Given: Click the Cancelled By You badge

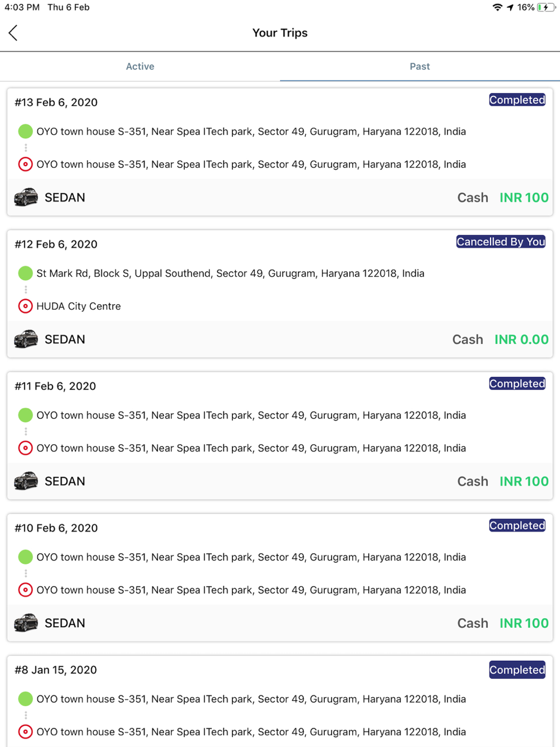Looking at the screenshot, I should 501,242.
